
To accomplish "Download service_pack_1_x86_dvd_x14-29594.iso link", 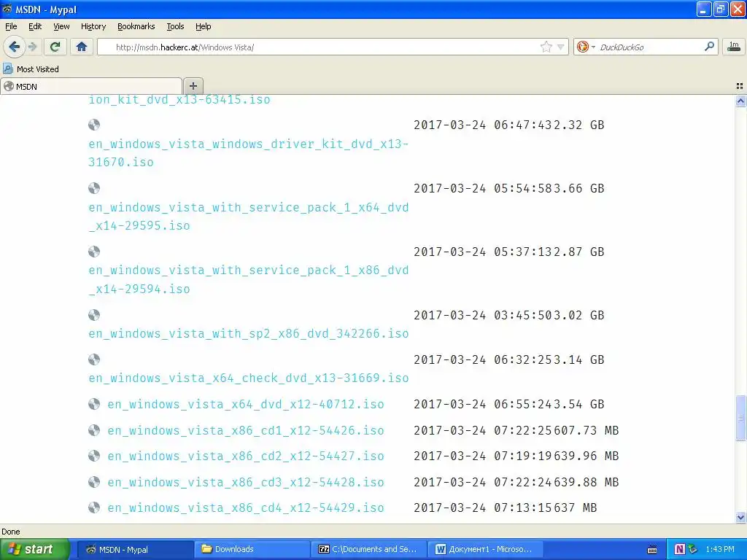I will 248,279.
